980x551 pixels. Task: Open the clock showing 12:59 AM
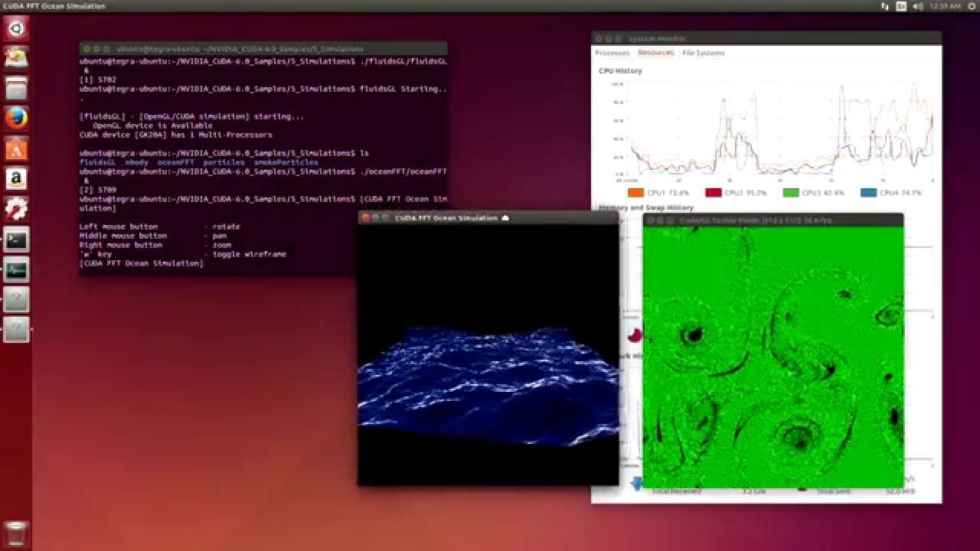point(945,6)
